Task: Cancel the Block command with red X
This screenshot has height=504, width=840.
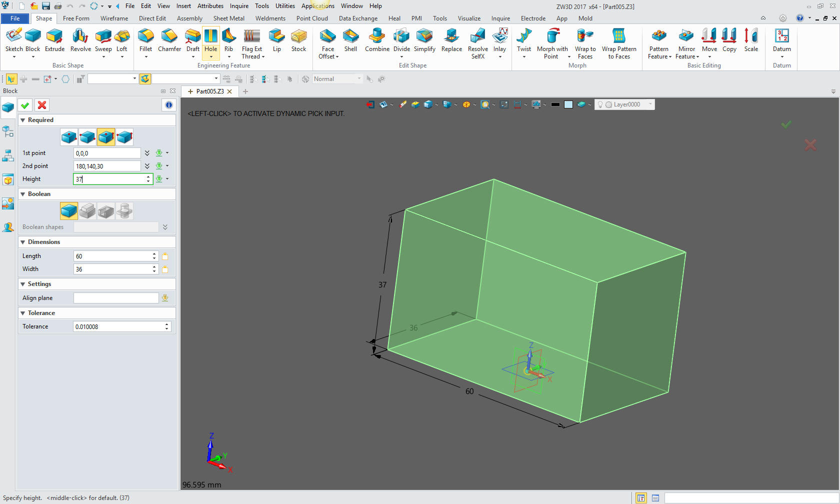Action: pos(42,105)
